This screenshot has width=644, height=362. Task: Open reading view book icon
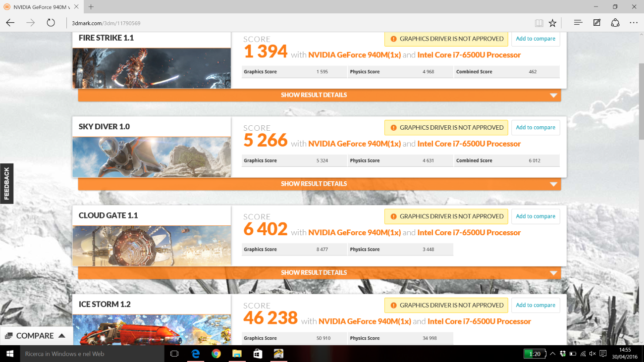[x=539, y=23]
